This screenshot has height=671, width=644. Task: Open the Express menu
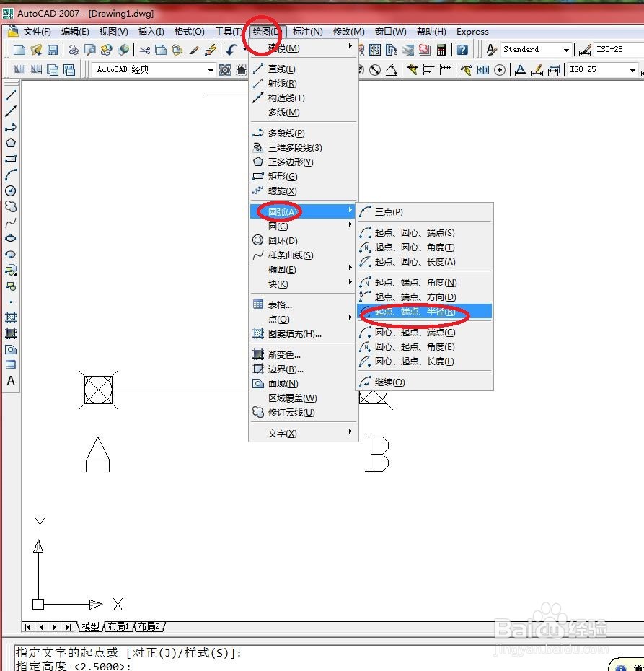pyautogui.click(x=472, y=32)
